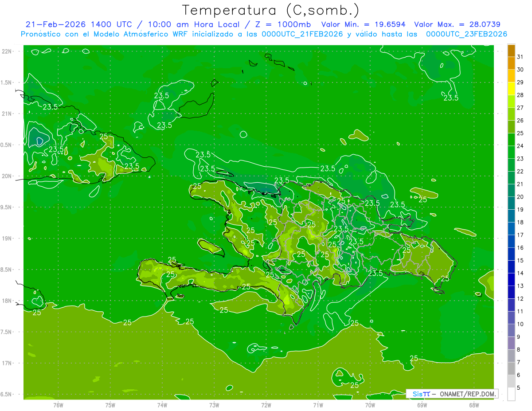This screenshot has width=532, height=411.
Task: Click the '75W' longitude axis label
Action: (110, 405)
